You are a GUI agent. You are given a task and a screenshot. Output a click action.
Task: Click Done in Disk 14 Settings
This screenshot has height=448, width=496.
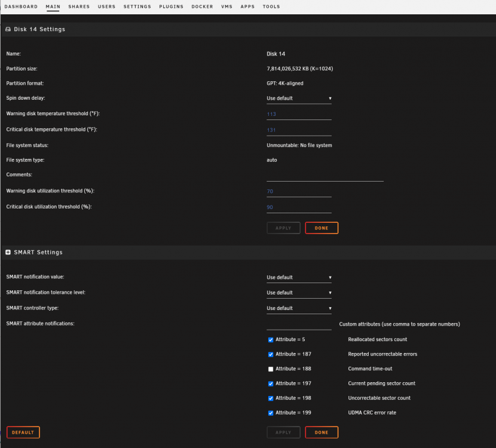coord(322,228)
